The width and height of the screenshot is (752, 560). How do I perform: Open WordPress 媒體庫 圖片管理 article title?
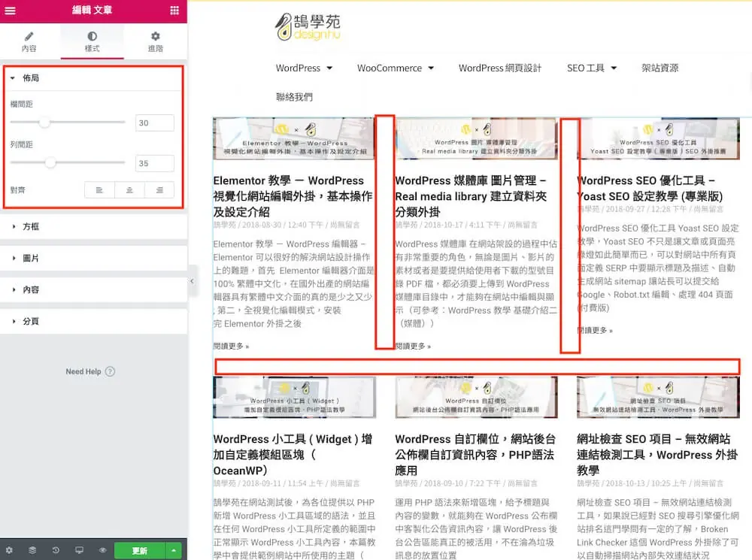[x=471, y=196]
